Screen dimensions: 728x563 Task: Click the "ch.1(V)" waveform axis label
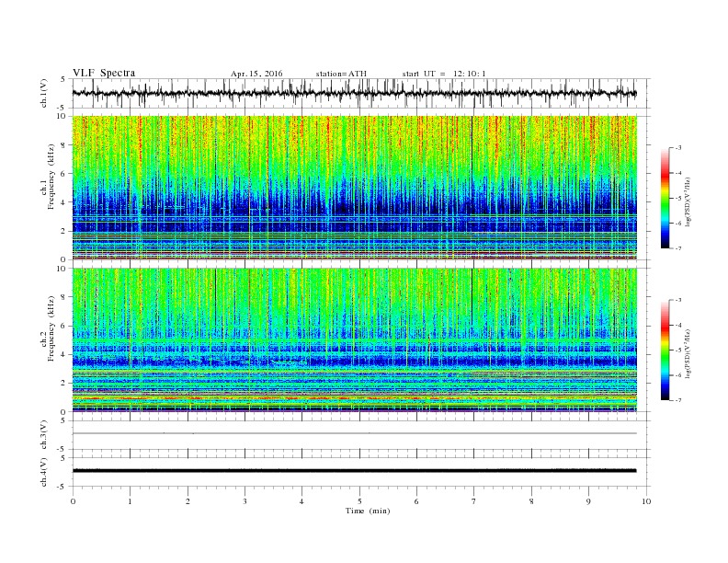click(x=44, y=93)
